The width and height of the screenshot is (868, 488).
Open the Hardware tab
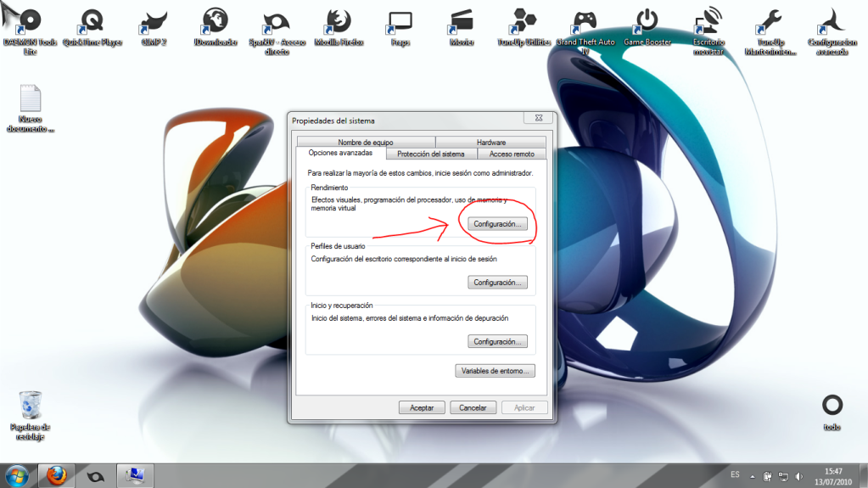coord(490,143)
